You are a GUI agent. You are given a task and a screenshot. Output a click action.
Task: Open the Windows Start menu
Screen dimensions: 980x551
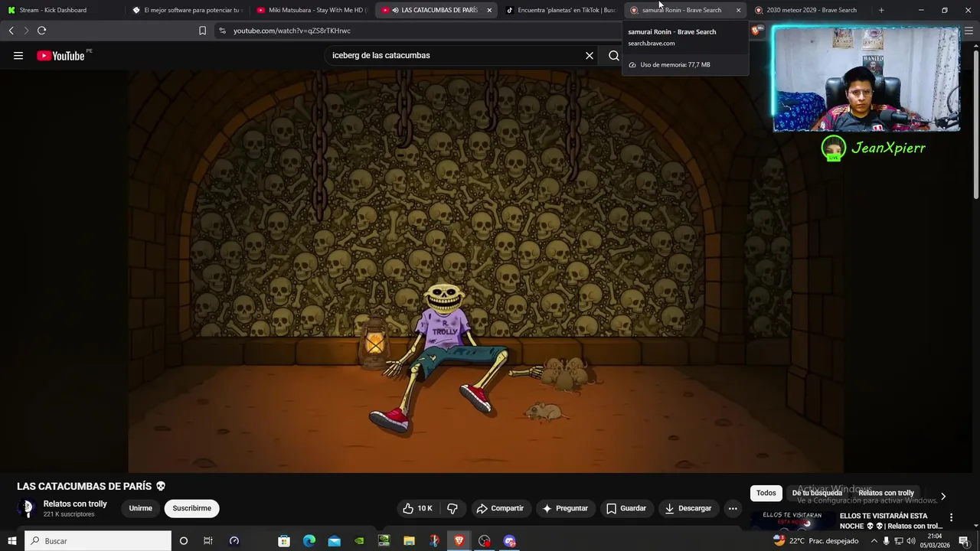click(x=12, y=541)
